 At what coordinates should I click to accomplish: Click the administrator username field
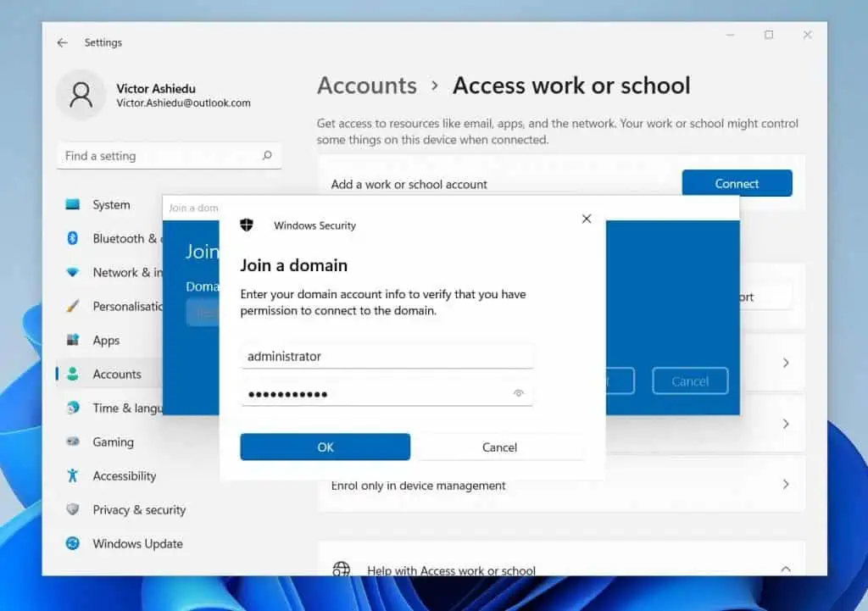click(x=387, y=356)
